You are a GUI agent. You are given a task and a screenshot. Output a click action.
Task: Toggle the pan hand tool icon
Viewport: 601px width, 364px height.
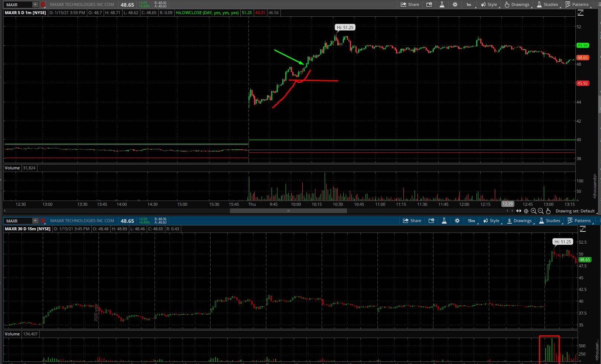[548, 211]
